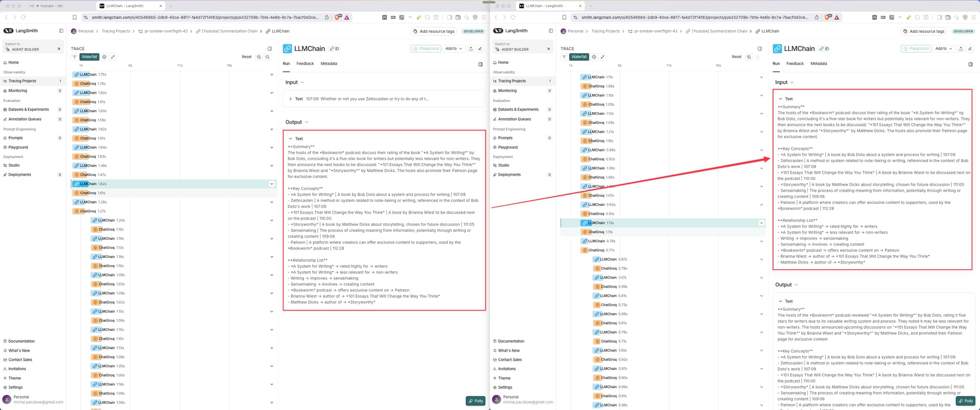Screen dimensions: 980x410
Task: Zoom in on the right window's trace timeline
Action: pos(749,57)
